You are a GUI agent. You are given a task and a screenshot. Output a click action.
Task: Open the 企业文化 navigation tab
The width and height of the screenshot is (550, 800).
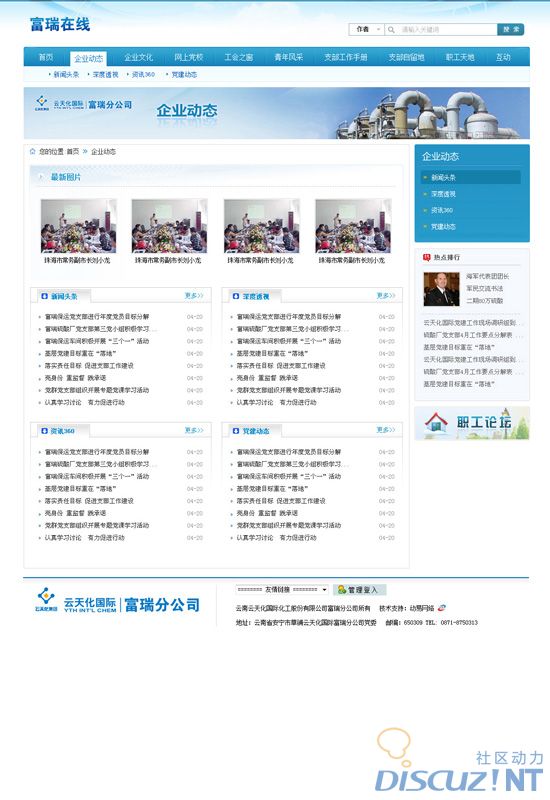point(139,57)
